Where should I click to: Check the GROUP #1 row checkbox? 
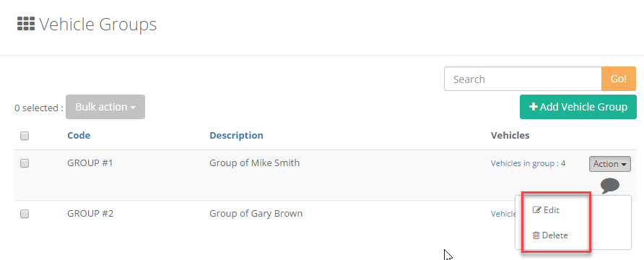pyautogui.click(x=25, y=163)
